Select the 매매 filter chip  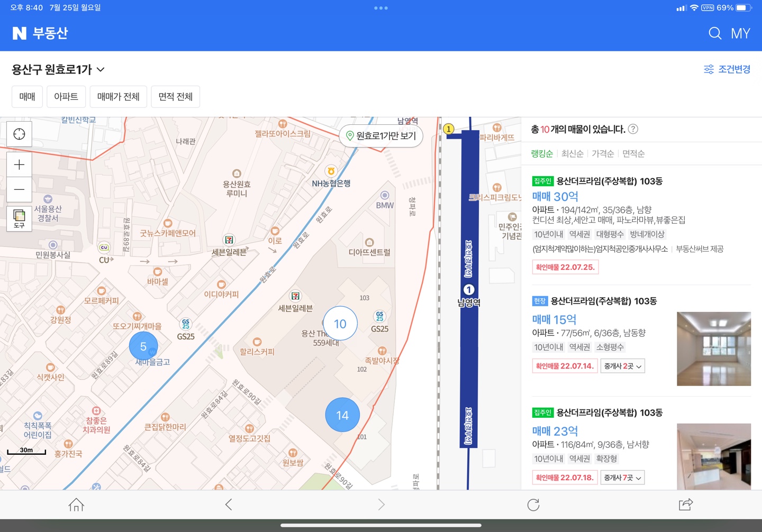click(27, 97)
